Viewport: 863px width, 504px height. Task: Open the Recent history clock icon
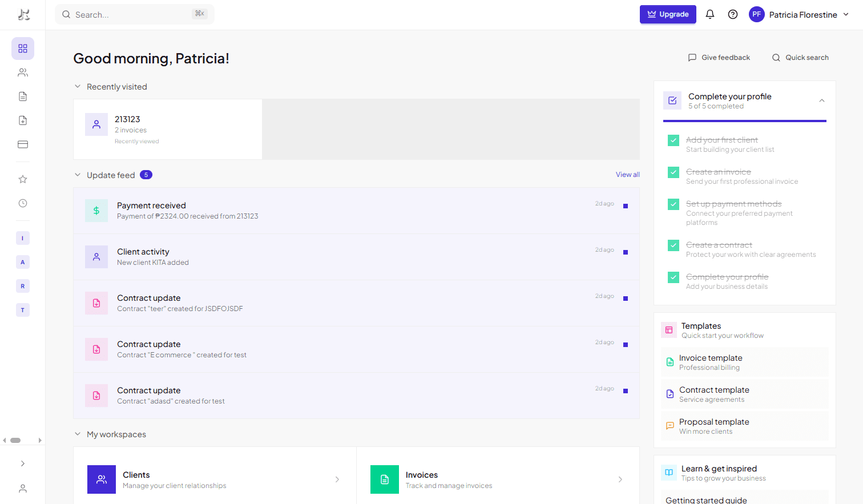(23, 203)
